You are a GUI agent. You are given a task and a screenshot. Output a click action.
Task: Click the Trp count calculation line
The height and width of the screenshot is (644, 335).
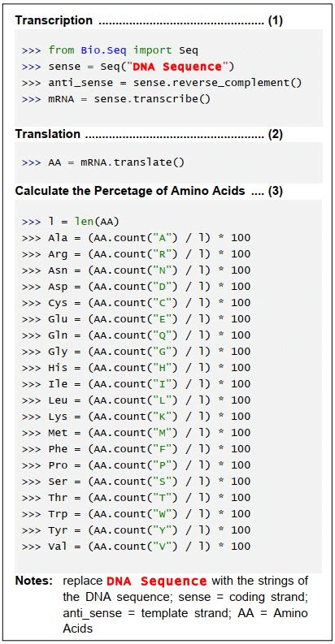coord(136,514)
